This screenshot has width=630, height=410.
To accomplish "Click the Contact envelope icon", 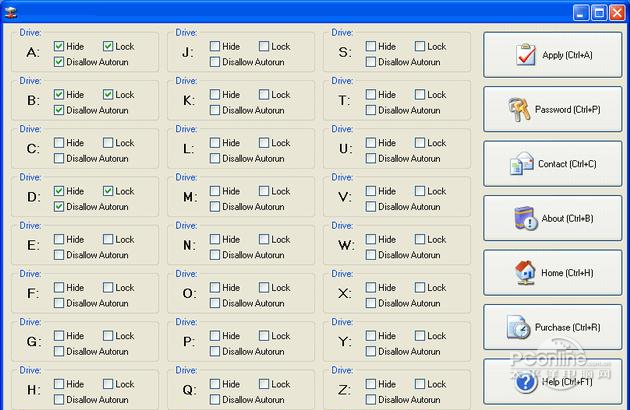I will pos(522,164).
